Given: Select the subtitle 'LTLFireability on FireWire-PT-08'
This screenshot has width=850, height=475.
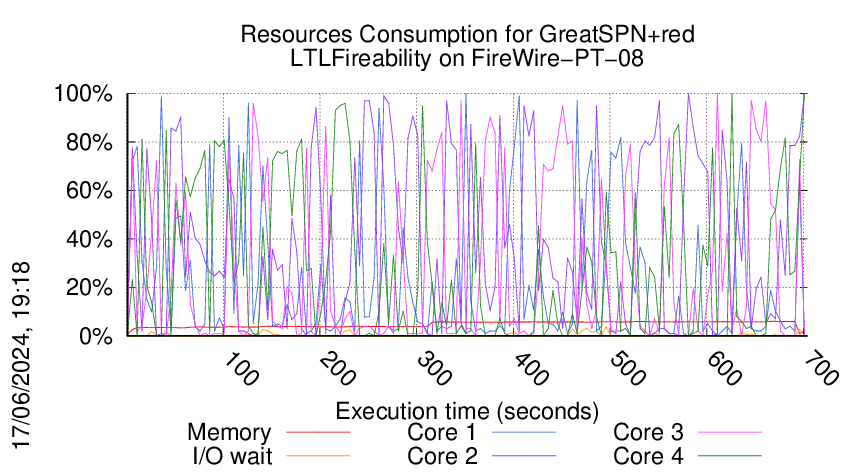Looking at the screenshot, I should [467, 58].
